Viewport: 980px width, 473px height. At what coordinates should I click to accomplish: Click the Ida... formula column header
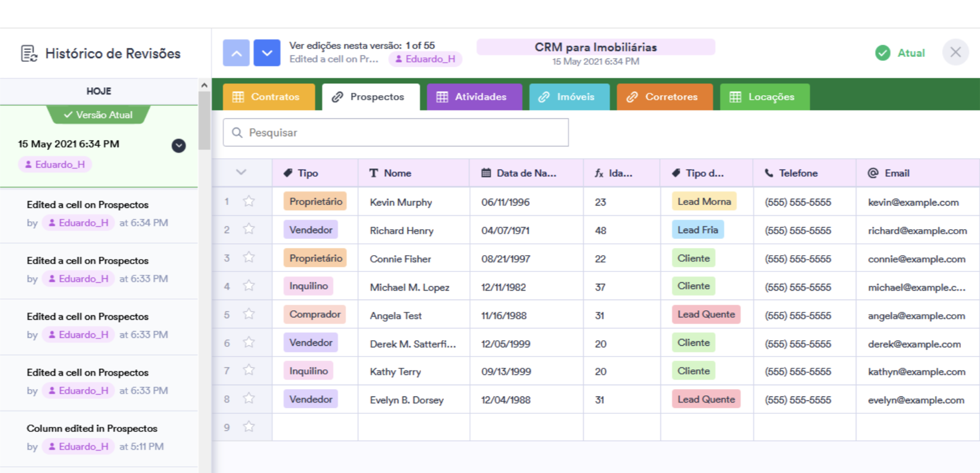pos(622,173)
